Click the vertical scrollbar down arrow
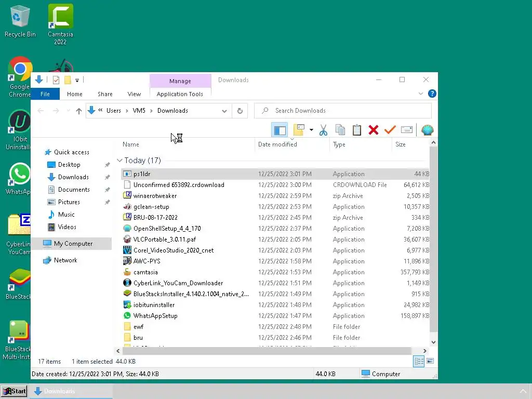 [433, 342]
